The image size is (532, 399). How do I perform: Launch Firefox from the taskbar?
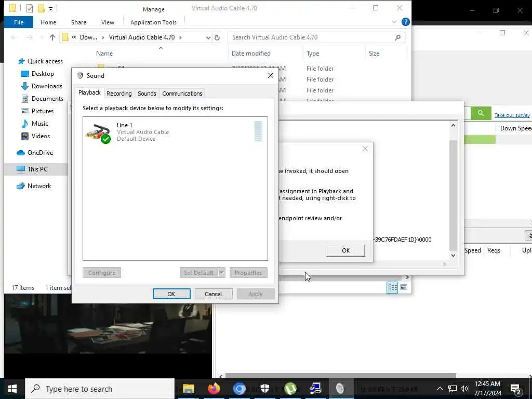[x=214, y=389]
